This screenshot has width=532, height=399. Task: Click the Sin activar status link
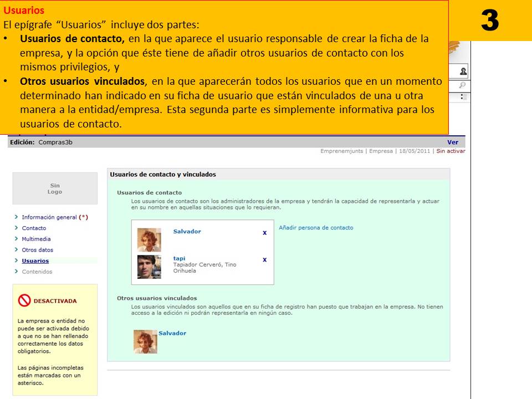[x=453, y=150]
